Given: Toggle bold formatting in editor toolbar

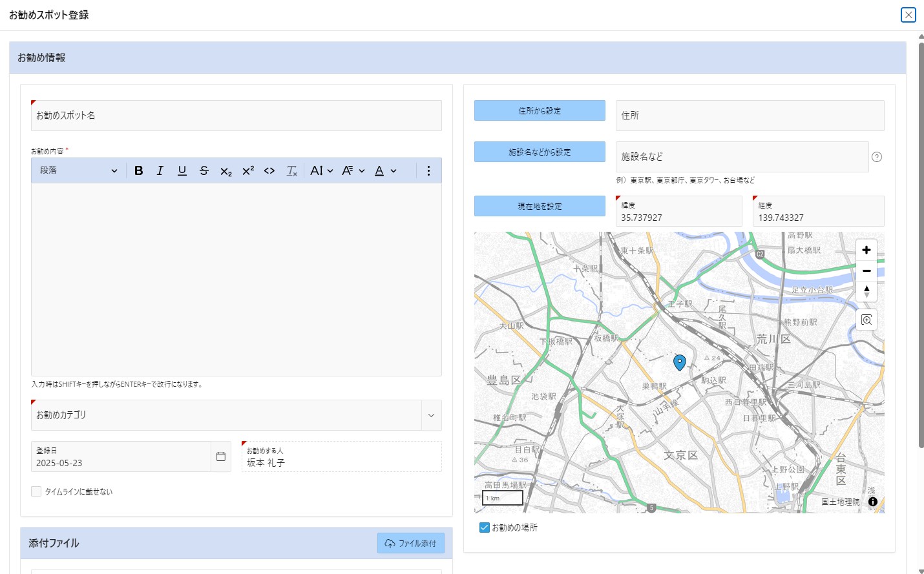Looking at the screenshot, I should pos(138,170).
